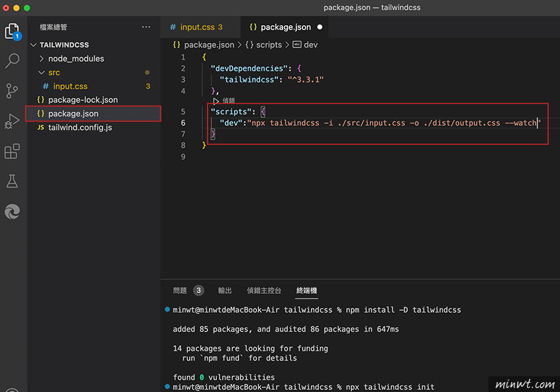The height and width of the screenshot is (392, 560).
Task: Switch to the input.css editor tab
Action: tap(200, 27)
